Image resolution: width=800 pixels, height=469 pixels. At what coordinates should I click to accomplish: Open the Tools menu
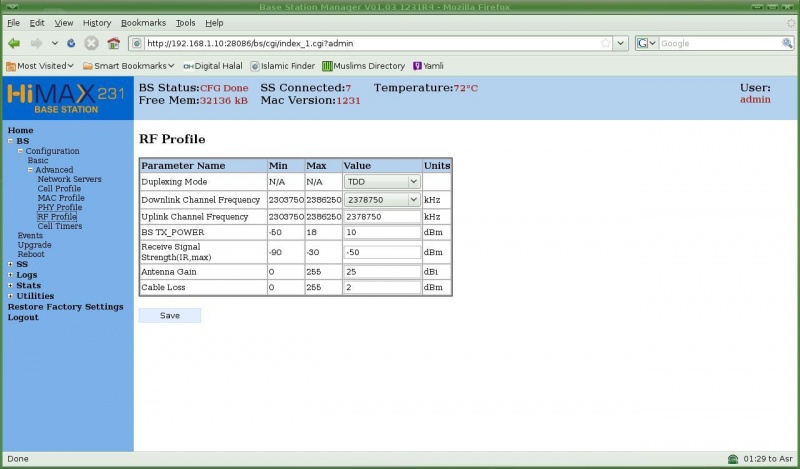[185, 22]
